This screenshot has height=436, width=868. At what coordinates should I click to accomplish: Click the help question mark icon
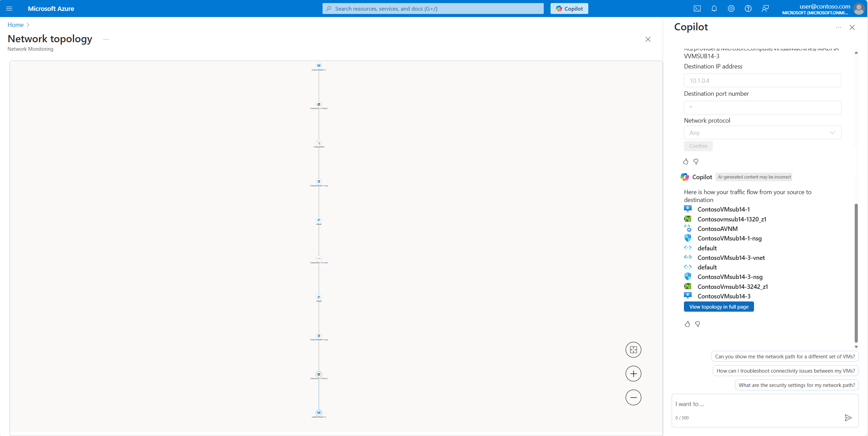748,9
